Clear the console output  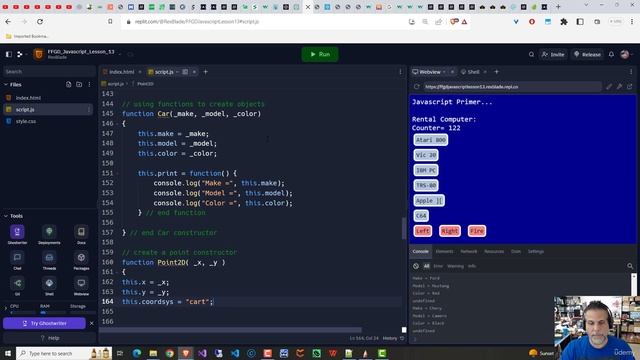point(416,266)
